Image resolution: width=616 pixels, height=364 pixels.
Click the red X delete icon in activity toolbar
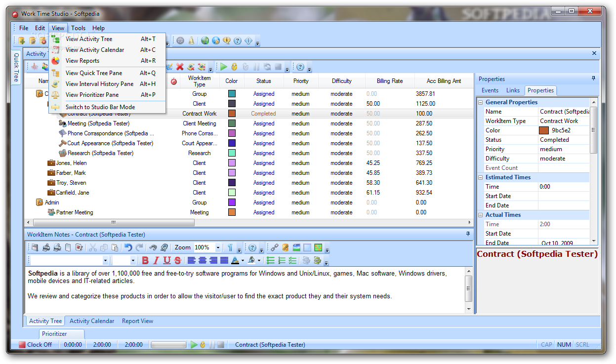pos(180,67)
